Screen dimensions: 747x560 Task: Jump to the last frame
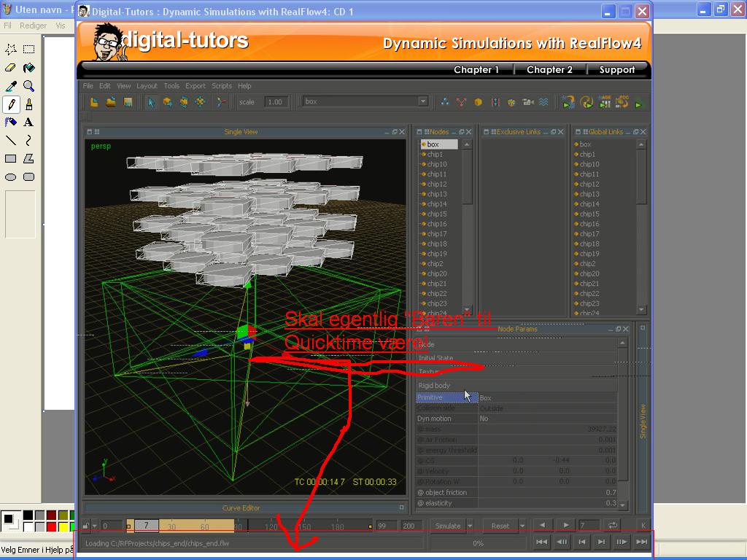[x=641, y=542]
